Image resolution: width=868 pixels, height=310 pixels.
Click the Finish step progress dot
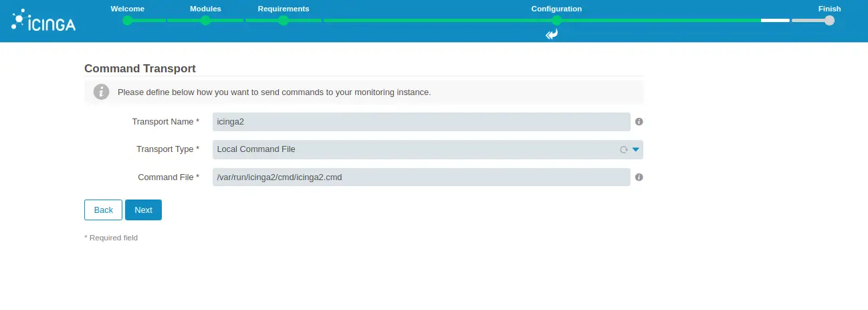click(829, 20)
